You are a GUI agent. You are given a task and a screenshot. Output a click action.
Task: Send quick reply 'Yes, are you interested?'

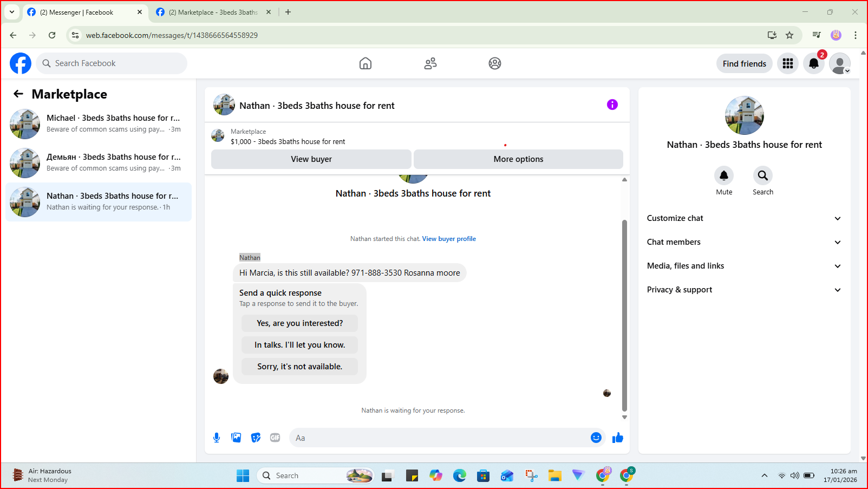point(300,323)
